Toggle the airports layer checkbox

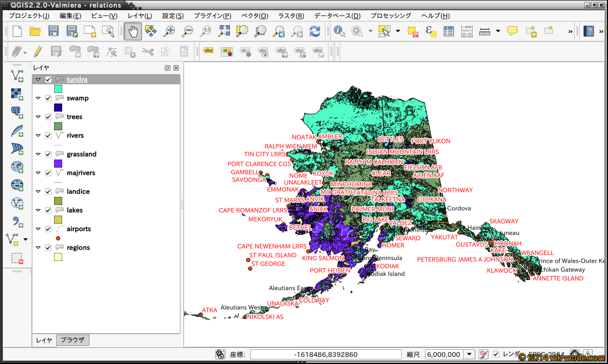click(x=49, y=229)
